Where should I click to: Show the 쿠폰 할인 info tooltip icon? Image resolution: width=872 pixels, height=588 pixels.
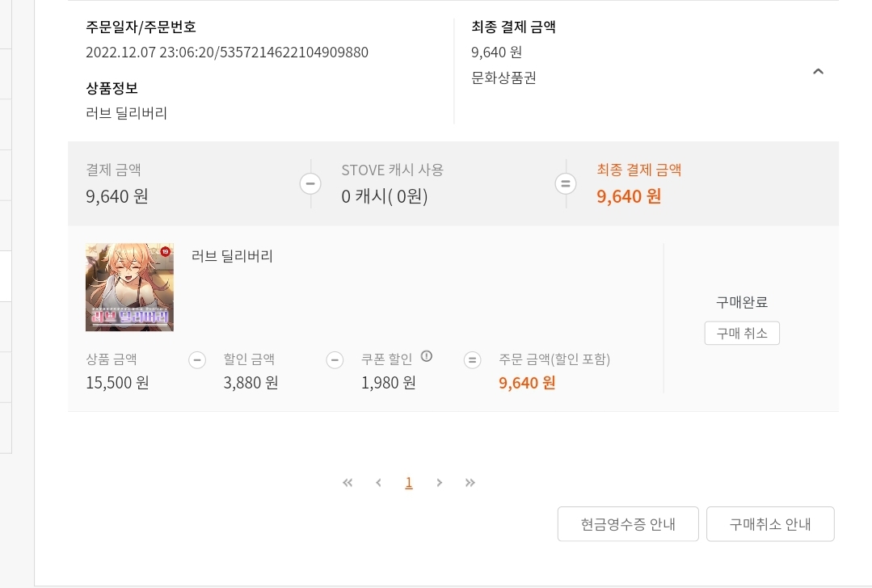tap(427, 356)
